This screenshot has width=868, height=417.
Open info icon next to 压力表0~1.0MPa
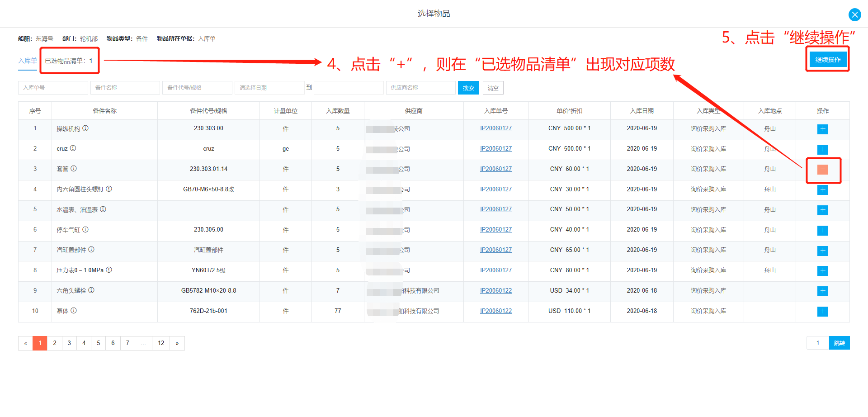click(x=109, y=270)
